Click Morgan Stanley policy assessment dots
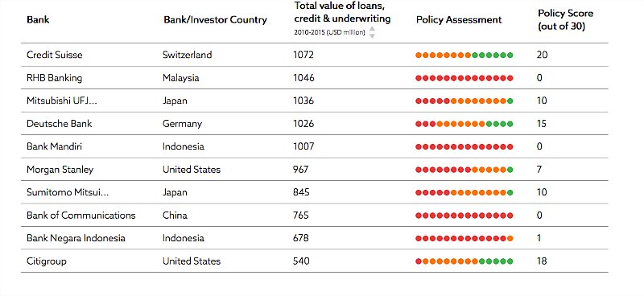The width and height of the screenshot is (644, 296). (464, 170)
